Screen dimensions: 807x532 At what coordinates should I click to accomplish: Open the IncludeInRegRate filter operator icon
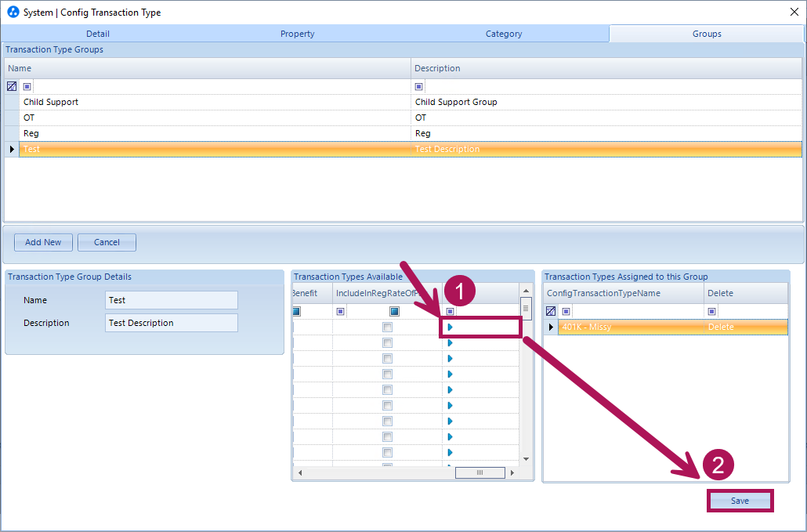tap(340, 311)
